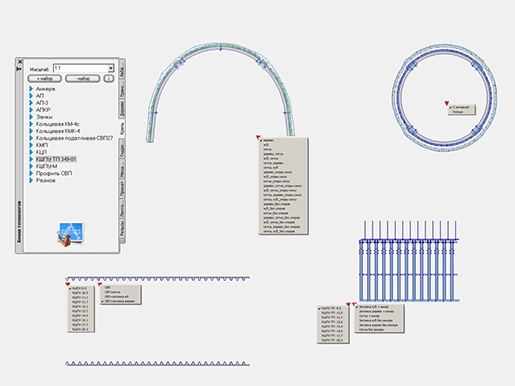Expand the Анкера tree item
Screen dimensions: 515x386
pyautogui.click(x=31, y=89)
